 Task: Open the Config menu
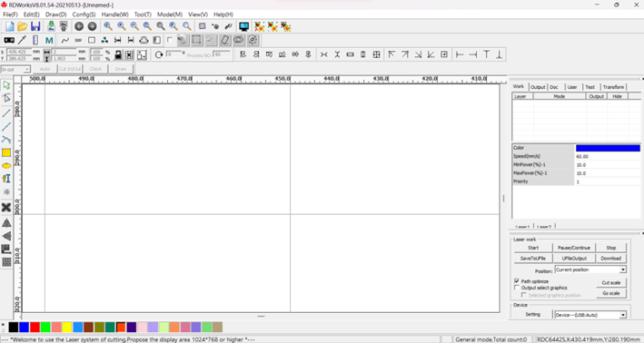(x=84, y=15)
